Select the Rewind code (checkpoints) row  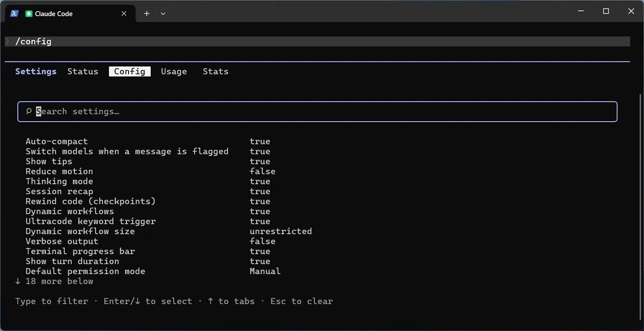coord(148,202)
